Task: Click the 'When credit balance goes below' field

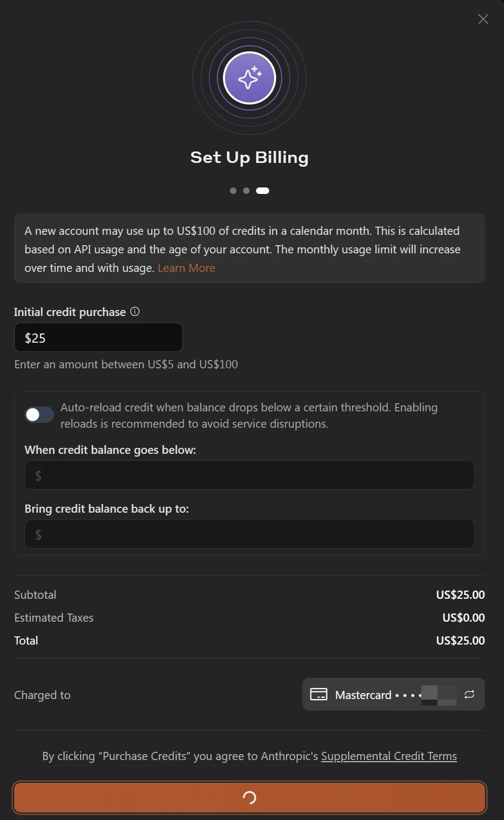Action: click(x=249, y=475)
